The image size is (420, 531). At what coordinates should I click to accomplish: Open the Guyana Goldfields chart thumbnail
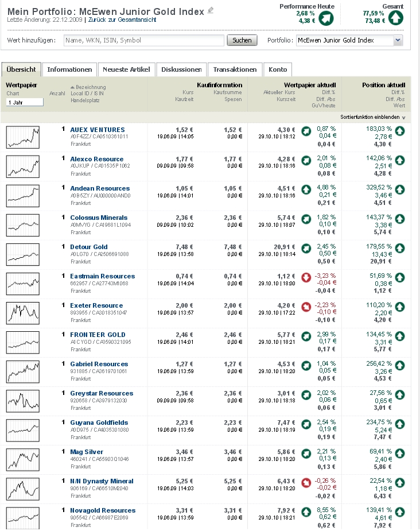[x=23, y=430]
